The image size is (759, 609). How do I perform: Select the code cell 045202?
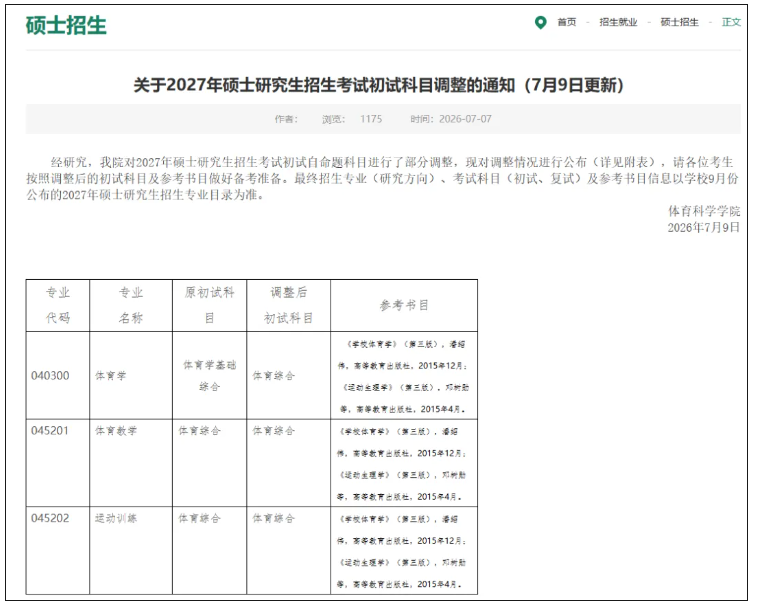coord(58,551)
